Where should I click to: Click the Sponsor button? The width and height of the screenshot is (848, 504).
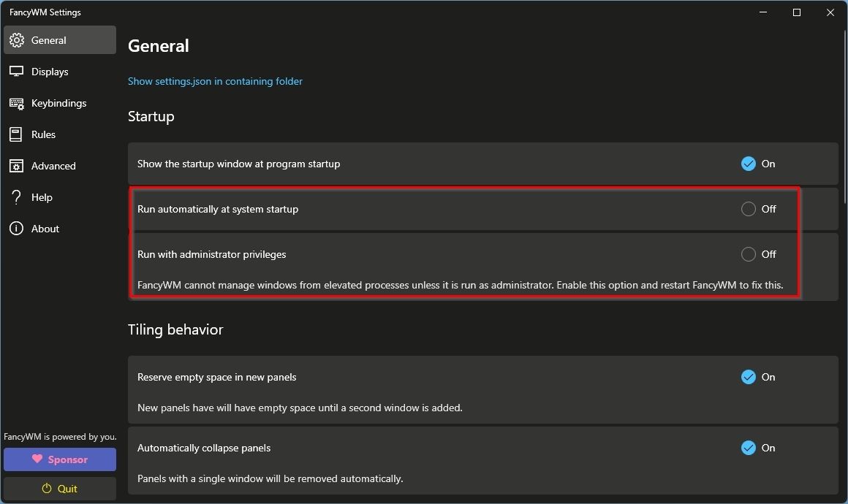(59, 459)
